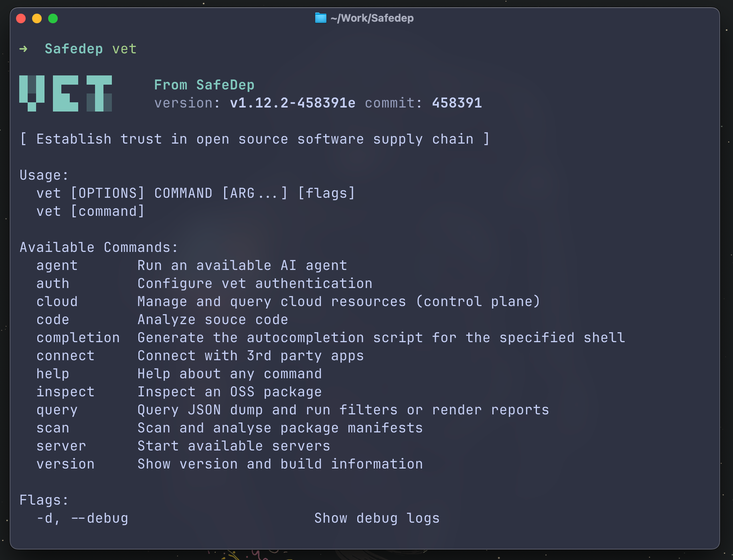This screenshot has height=560, width=733.
Task: Click the typed "vet" command in prompt
Action: (x=124, y=49)
